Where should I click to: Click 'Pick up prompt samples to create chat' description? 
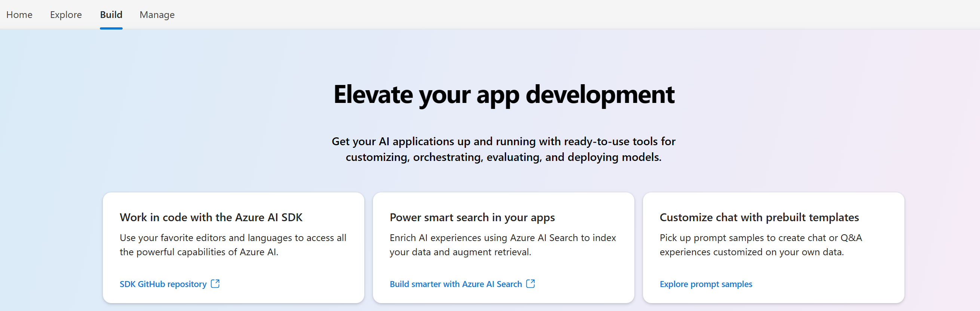(x=760, y=245)
